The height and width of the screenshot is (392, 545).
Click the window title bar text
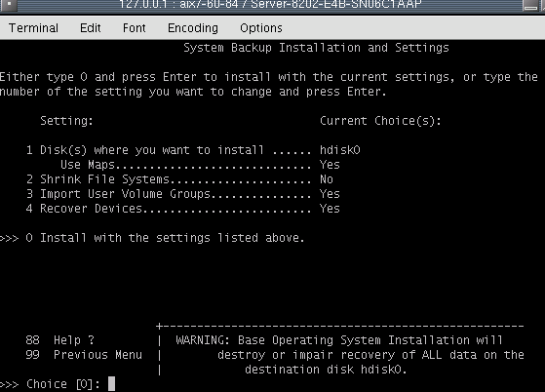click(270, 5)
